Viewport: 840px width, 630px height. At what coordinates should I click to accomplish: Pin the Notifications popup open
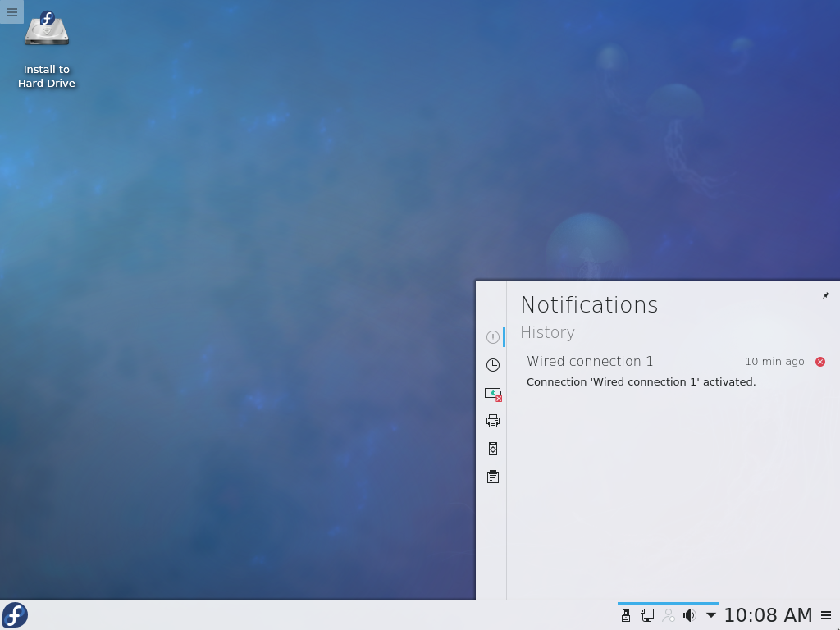825,295
